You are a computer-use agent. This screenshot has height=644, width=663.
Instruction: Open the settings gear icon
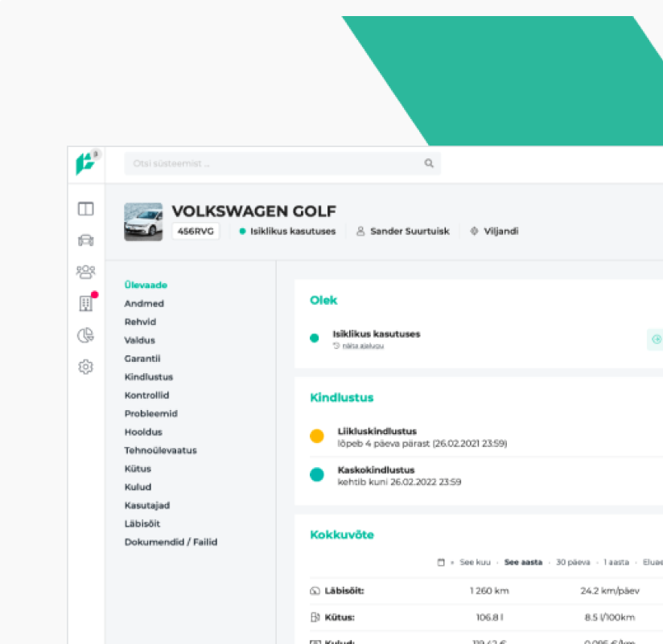coord(86,367)
